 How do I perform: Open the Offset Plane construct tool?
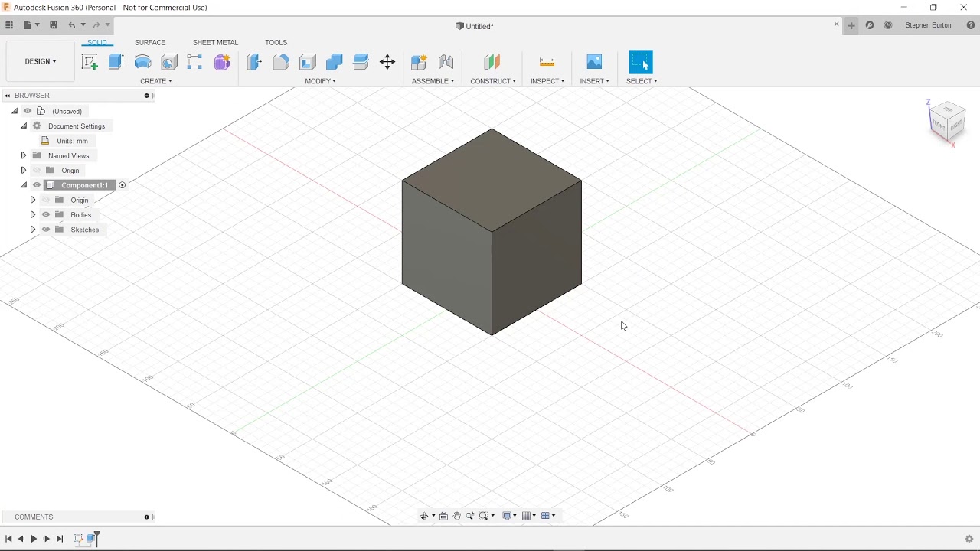(492, 62)
